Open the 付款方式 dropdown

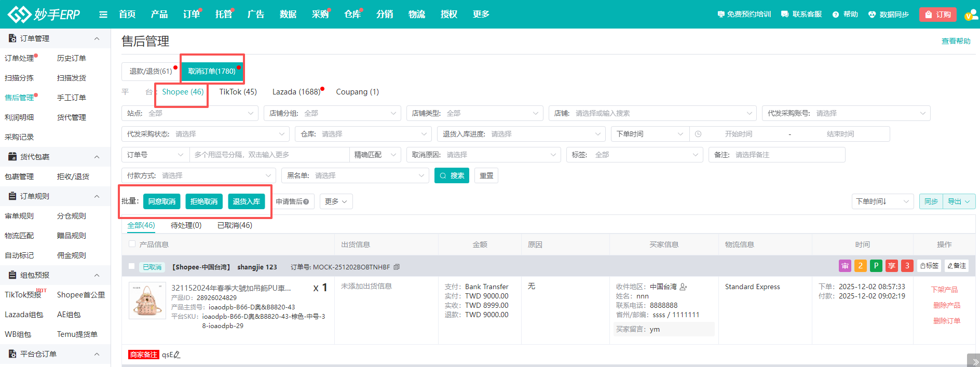pyautogui.click(x=198, y=175)
